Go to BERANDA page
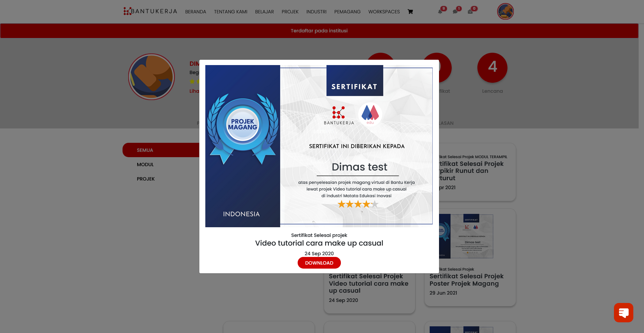The image size is (644, 333). click(196, 12)
